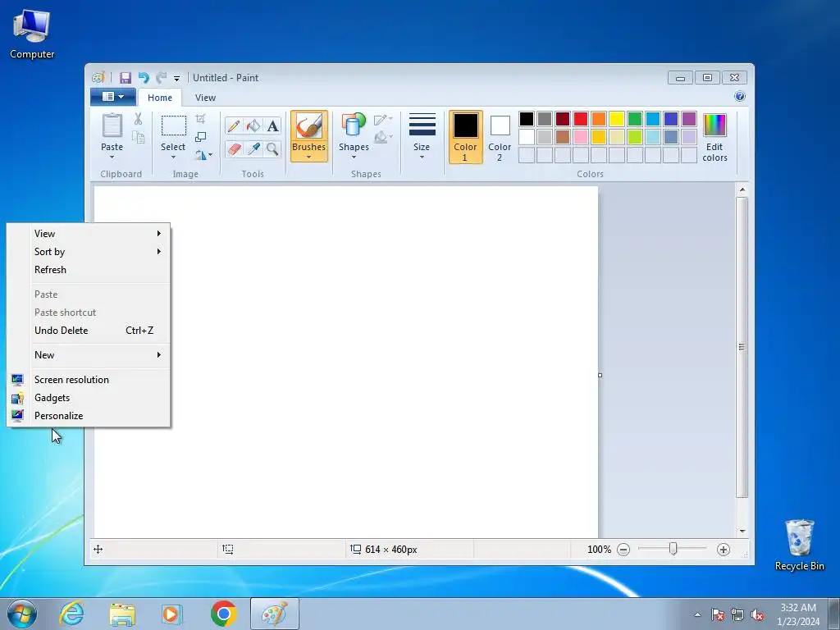This screenshot has height=630, width=840.
Task: Click the clock date in taskbar
Action: pyautogui.click(x=798, y=614)
